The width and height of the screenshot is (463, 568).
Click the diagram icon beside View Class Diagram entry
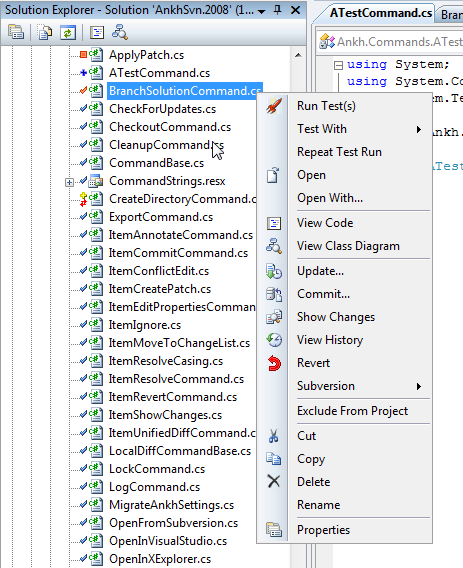pyautogui.click(x=274, y=246)
